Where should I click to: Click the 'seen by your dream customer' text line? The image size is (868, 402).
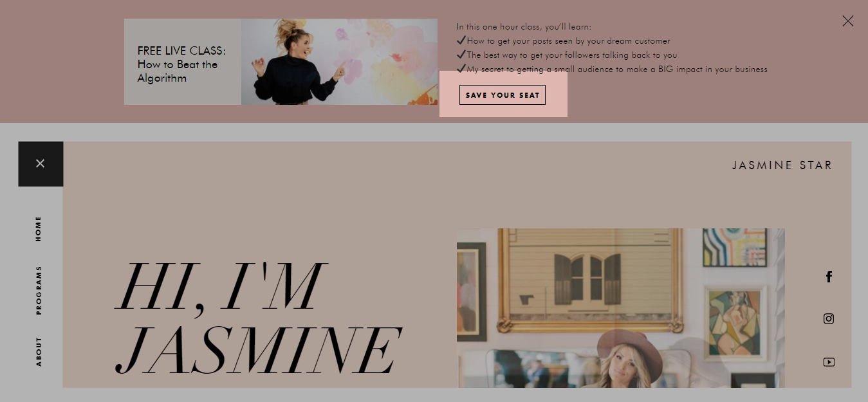click(568, 41)
